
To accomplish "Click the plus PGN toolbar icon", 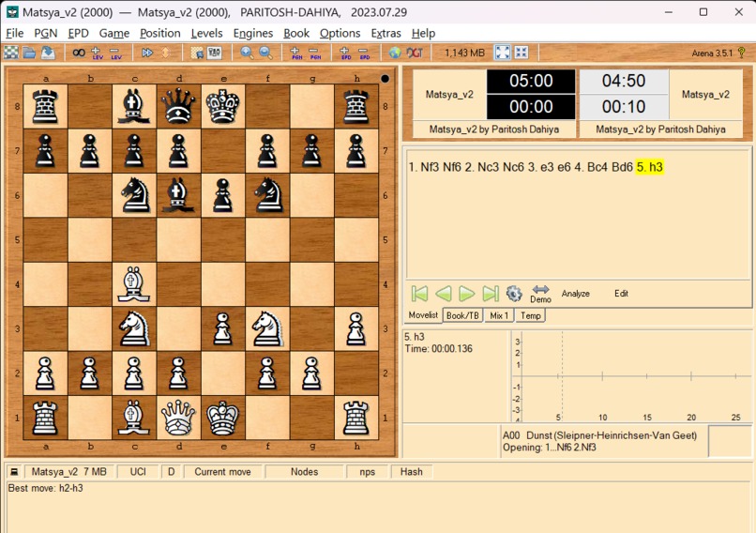I will coord(296,53).
